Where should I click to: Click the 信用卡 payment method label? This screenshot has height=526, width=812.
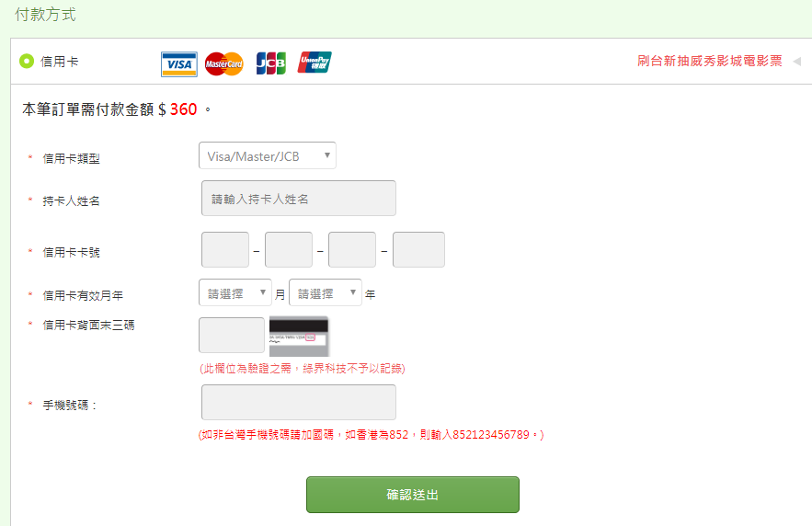[x=60, y=62]
